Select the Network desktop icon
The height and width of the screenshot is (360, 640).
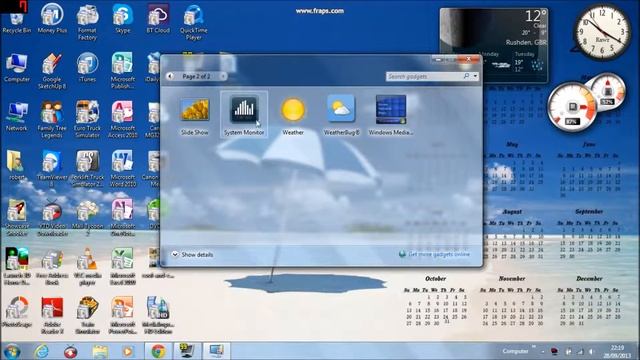click(17, 116)
